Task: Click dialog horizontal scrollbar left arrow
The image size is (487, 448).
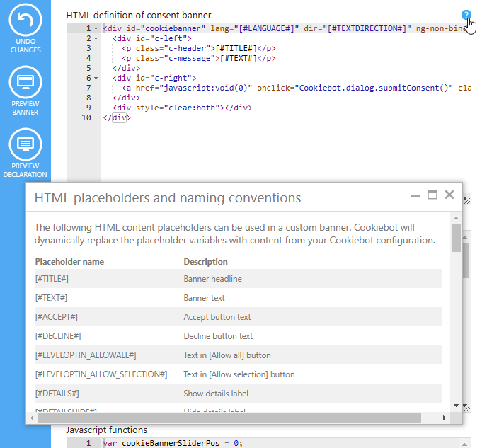Action: (32, 418)
